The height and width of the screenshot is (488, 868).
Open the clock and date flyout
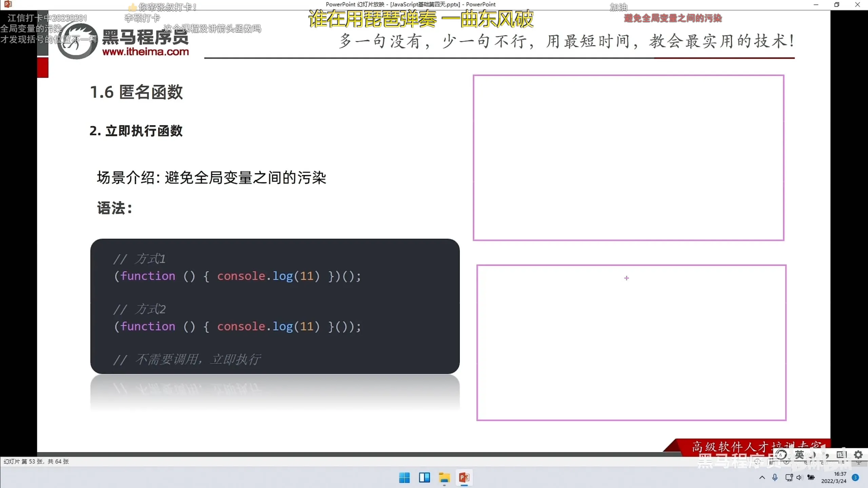(833, 477)
